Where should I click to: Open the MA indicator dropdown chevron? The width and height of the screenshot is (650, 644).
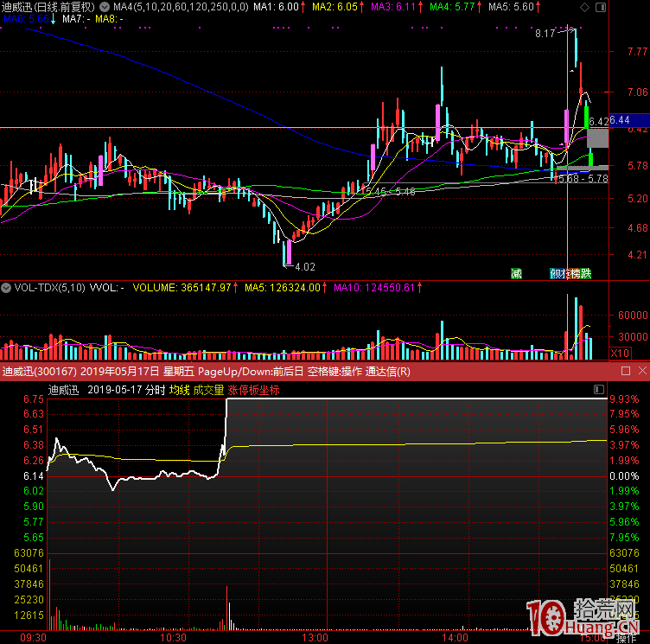pyautogui.click(x=105, y=7)
